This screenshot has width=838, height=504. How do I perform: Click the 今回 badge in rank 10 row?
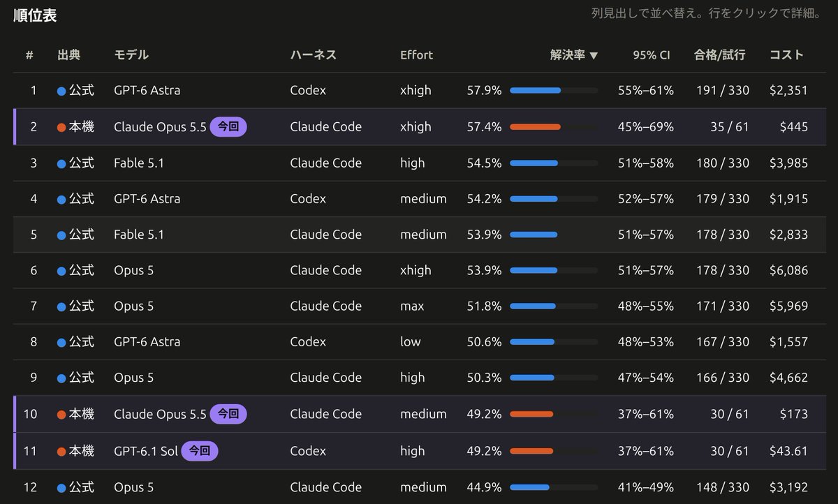click(x=228, y=414)
